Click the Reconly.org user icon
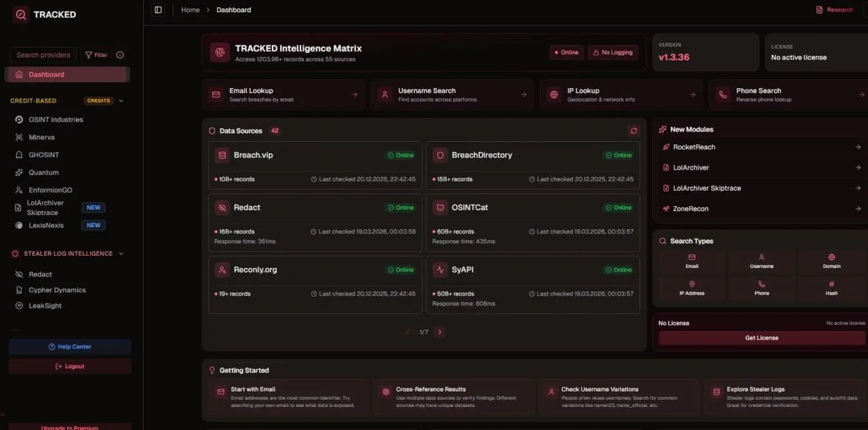This screenshot has height=430, width=868. [x=222, y=270]
